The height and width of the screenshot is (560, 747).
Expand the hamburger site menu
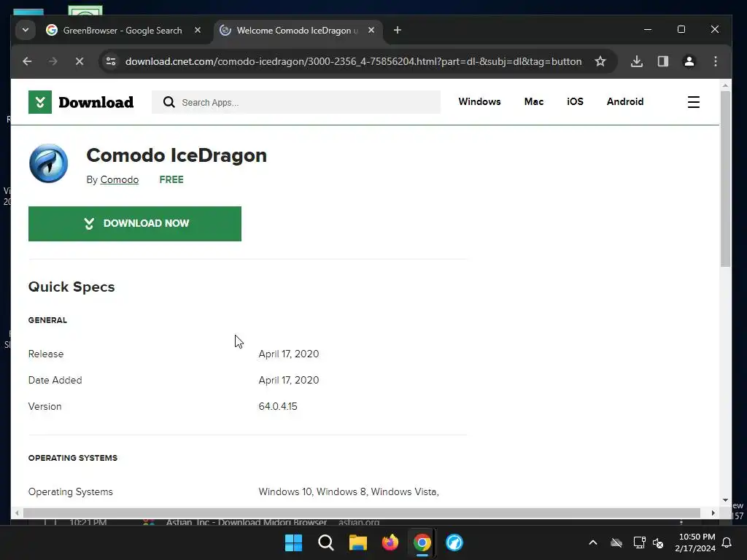coord(694,102)
